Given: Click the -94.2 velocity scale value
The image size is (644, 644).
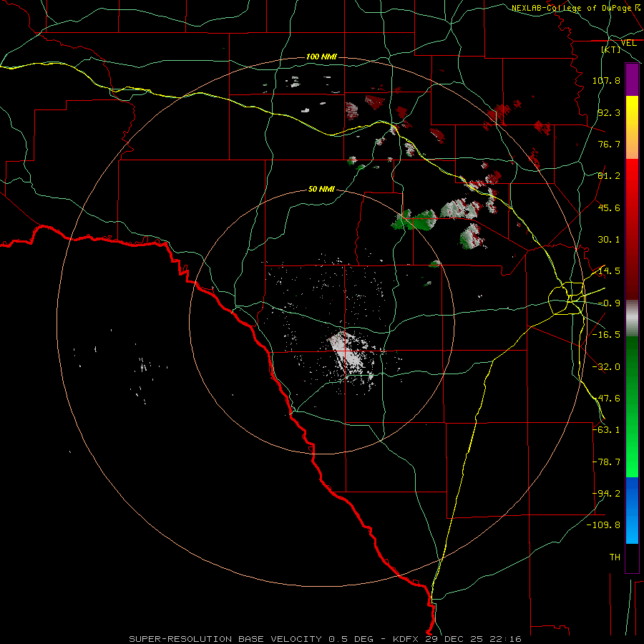Looking at the screenshot, I should tap(606, 494).
